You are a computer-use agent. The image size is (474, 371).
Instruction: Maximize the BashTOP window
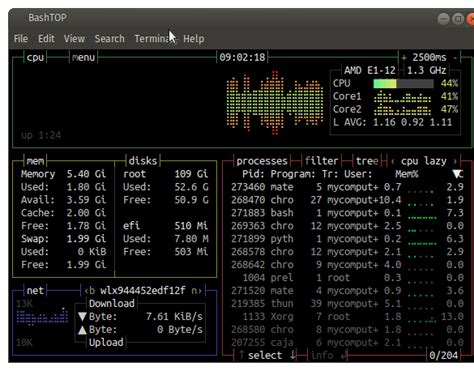[x=458, y=19]
